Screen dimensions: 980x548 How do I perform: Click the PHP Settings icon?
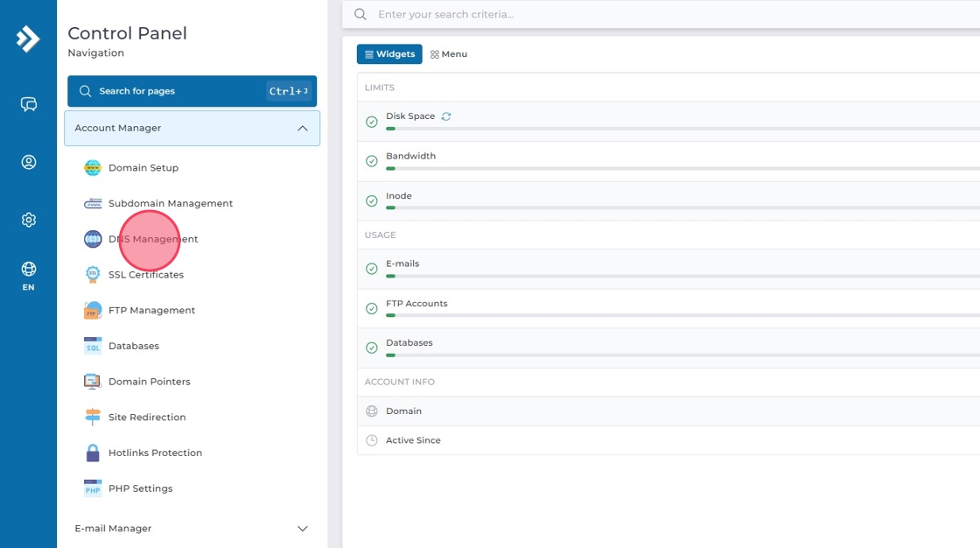93,488
